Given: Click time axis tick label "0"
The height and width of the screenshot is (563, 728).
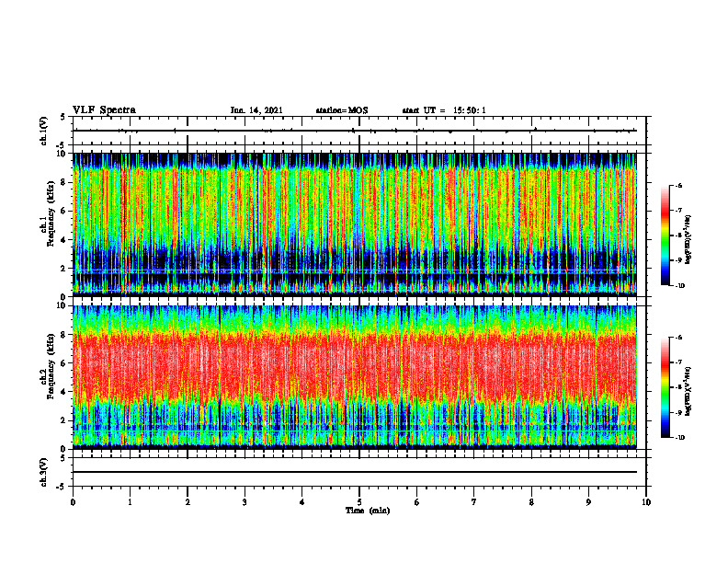Looking at the screenshot, I should tap(73, 502).
